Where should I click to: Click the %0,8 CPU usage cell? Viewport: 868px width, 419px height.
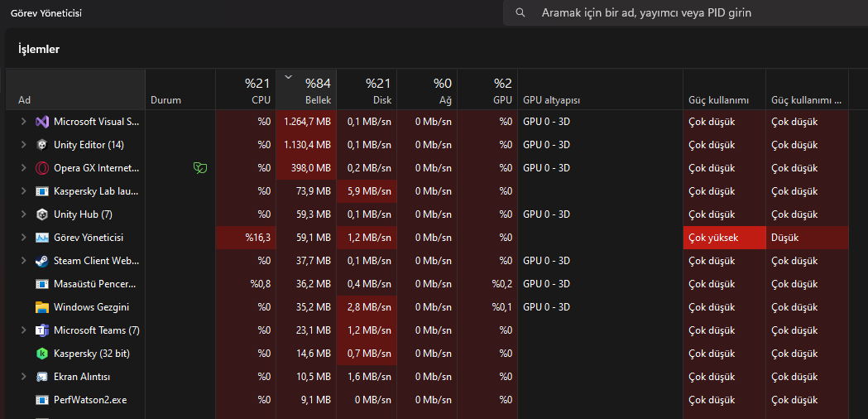(x=245, y=284)
